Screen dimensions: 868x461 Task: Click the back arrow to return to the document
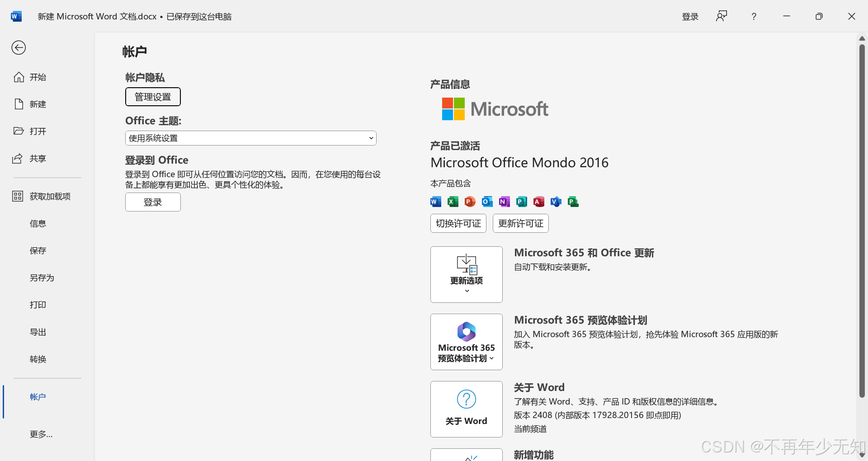19,47
